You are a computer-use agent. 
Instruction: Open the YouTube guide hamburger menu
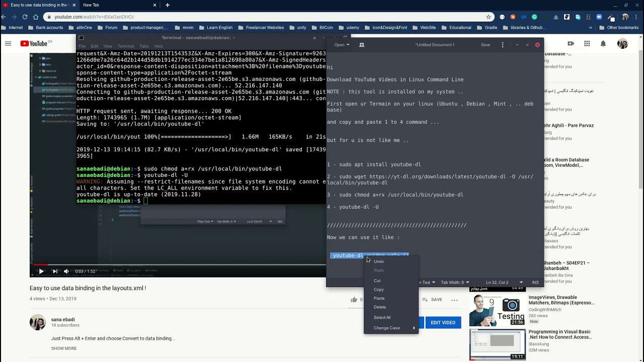pyautogui.click(x=8, y=44)
